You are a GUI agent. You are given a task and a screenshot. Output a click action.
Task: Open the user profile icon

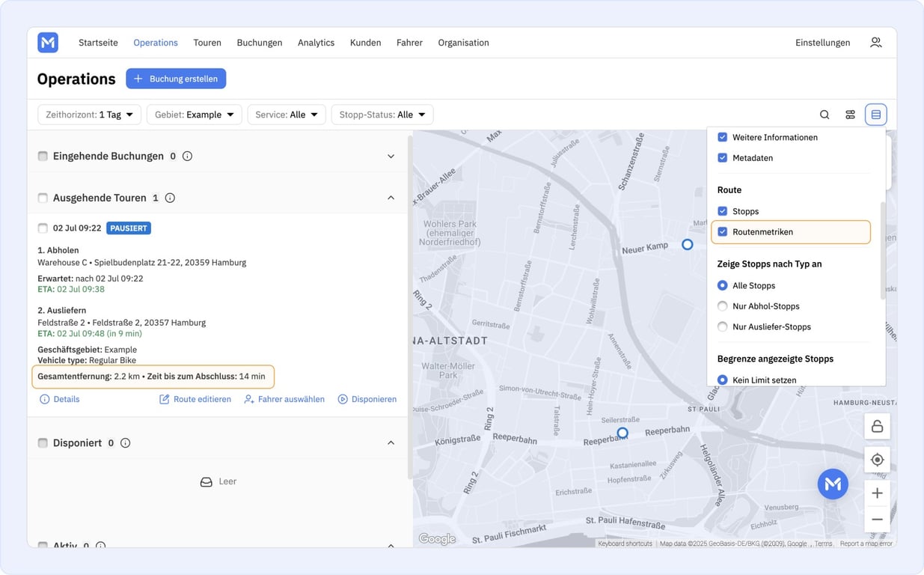[875, 43]
